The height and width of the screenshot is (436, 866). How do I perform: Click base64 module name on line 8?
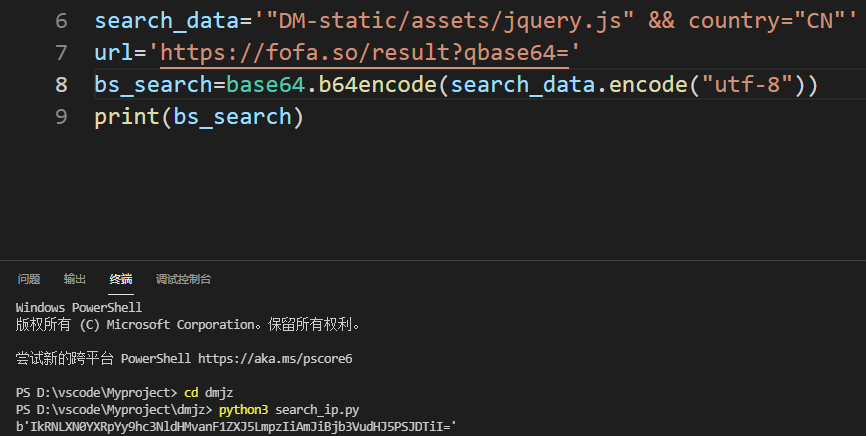tap(265, 85)
